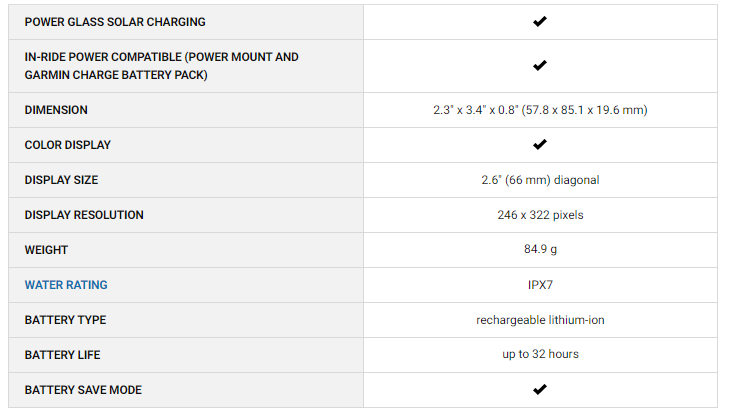
Task: Click the Weight row label
Action: click(46, 250)
